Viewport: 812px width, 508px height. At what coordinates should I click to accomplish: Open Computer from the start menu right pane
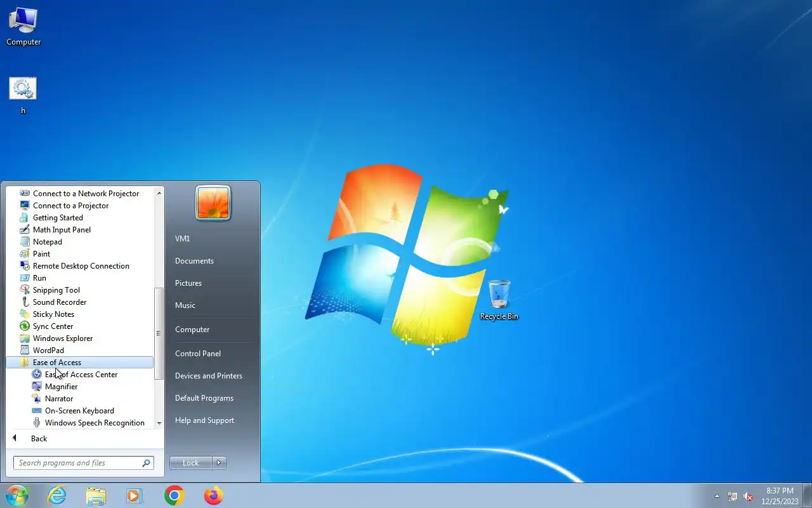coord(213,330)
